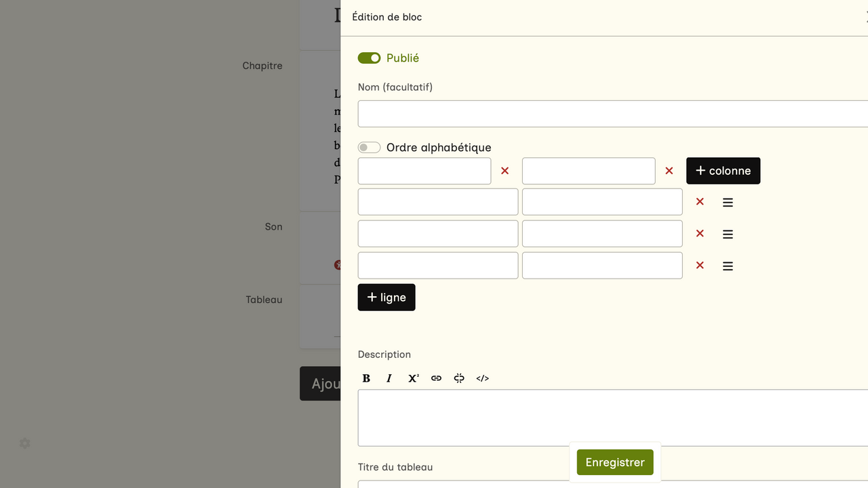Viewport: 868px width, 488px height.
Task: Remove the last table row
Action: (x=700, y=266)
